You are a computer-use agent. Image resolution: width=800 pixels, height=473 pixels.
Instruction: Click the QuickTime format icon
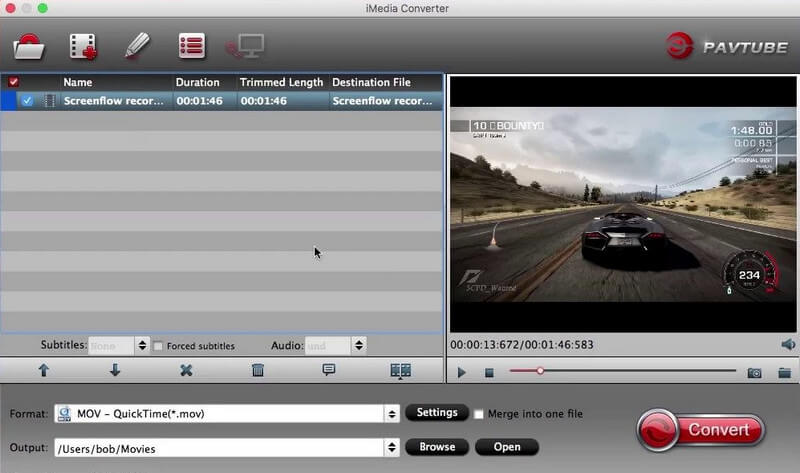64,413
